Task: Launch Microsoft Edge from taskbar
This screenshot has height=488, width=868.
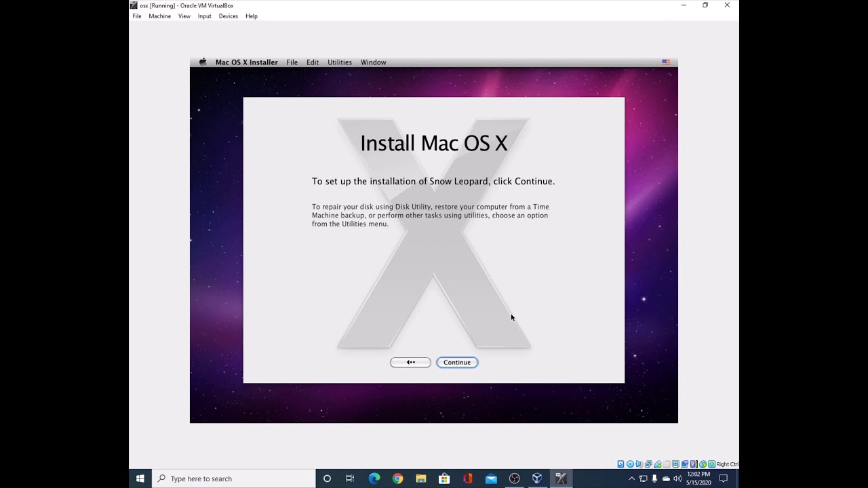Action: pyautogui.click(x=374, y=479)
